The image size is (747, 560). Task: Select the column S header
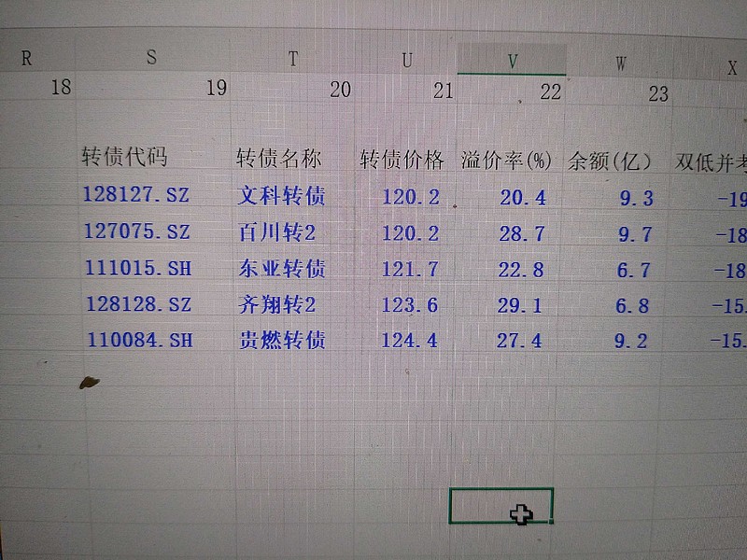tap(152, 57)
